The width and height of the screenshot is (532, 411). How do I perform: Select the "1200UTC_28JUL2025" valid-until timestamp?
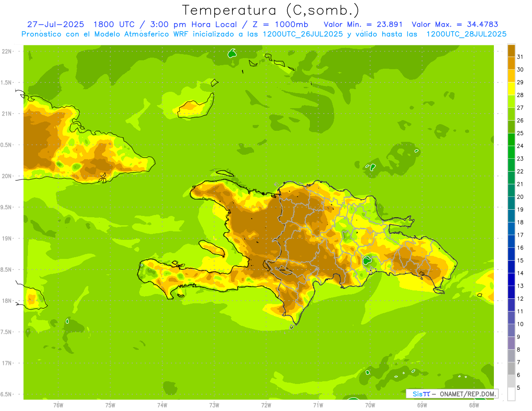[x=466, y=34]
